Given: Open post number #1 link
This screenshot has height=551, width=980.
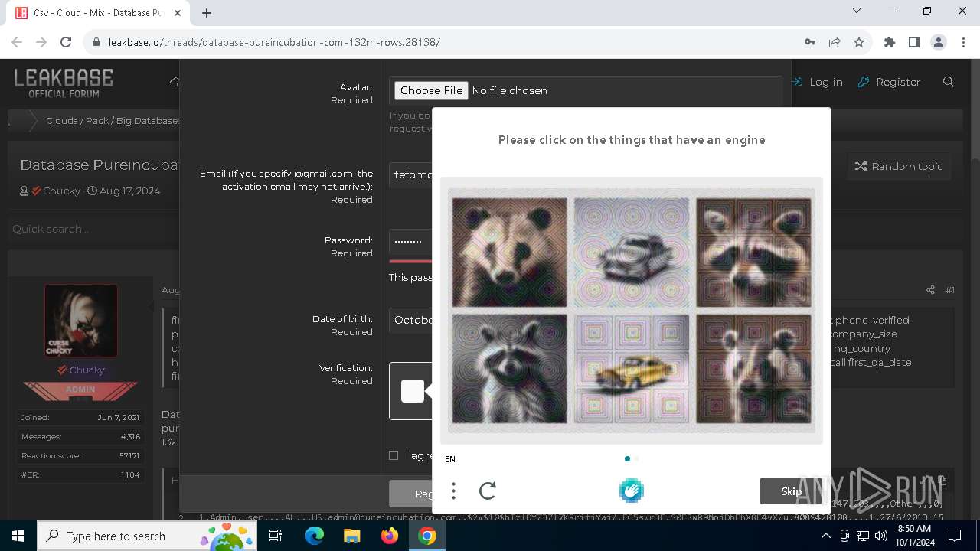Looking at the screenshot, I should [x=950, y=290].
